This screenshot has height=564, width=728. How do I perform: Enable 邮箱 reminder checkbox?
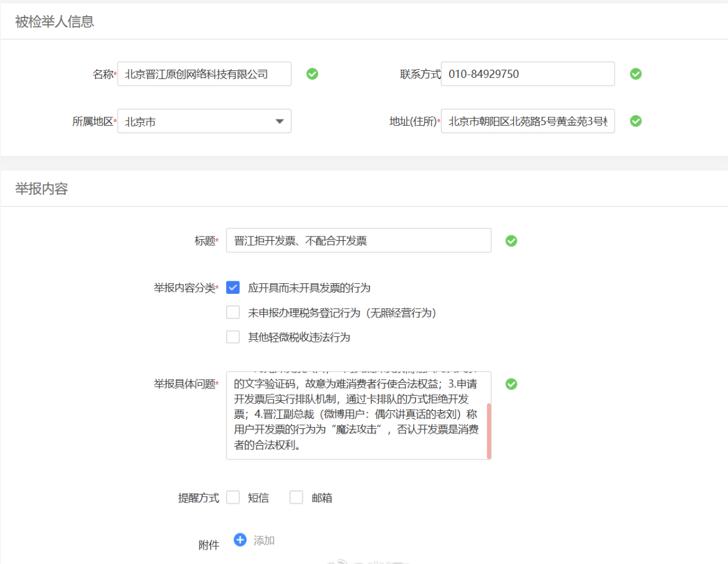tap(296, 498)
